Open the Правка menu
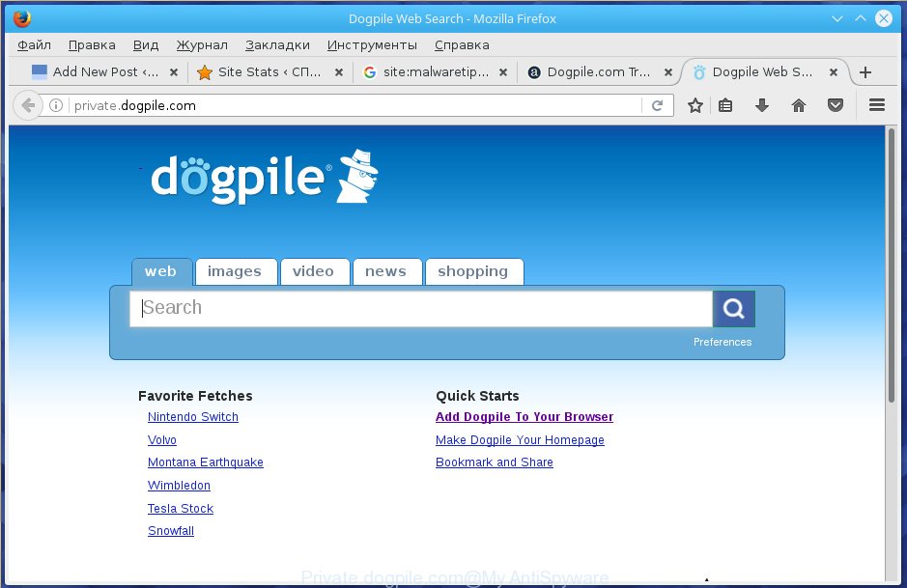Viewport: 907px width, 588px height. tap(92, 45)
